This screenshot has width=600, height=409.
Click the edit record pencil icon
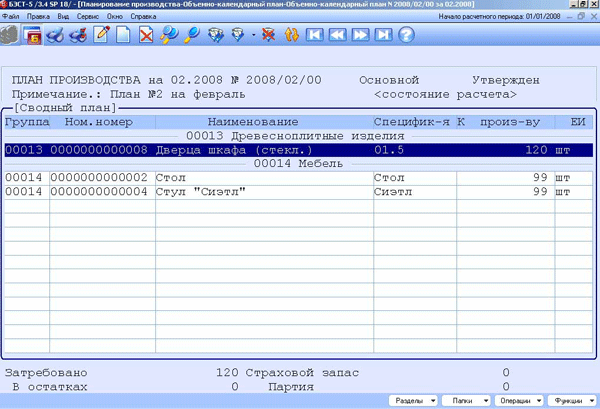pos(101,35)
